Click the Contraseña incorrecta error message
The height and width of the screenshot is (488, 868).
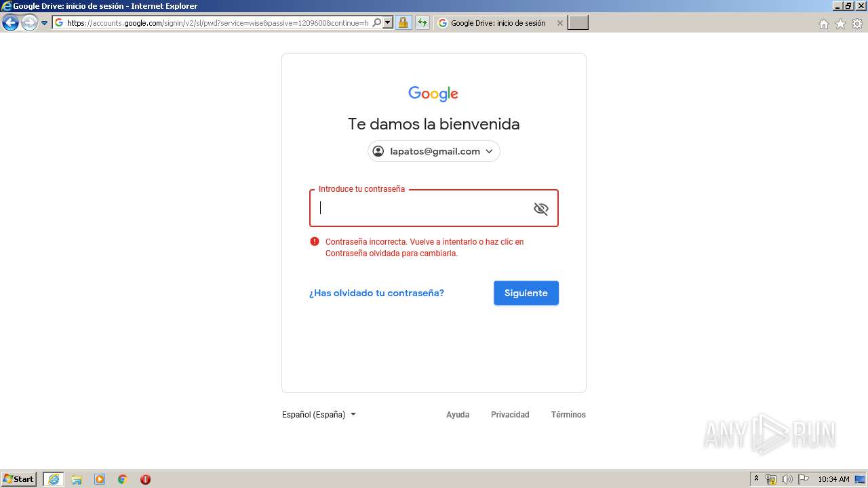[x=425, y=247]
